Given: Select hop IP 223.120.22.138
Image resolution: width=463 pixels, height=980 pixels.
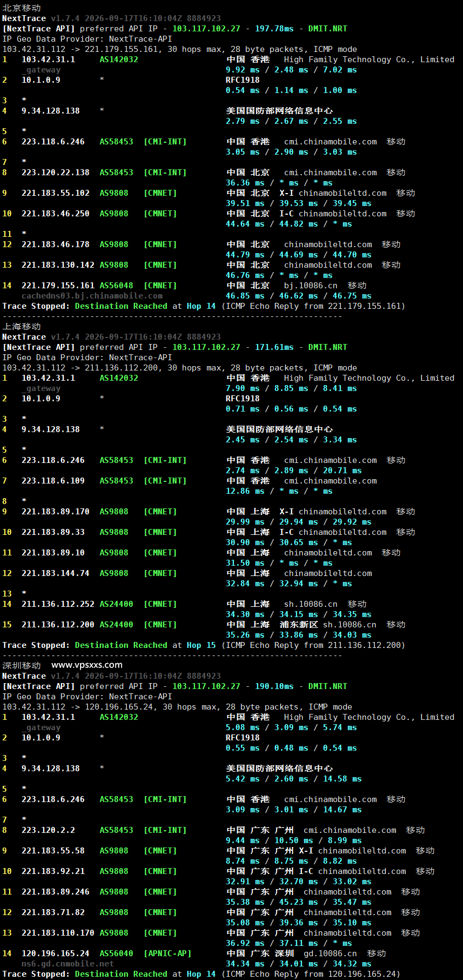Looking at the screenshot, I should [56, 173].
